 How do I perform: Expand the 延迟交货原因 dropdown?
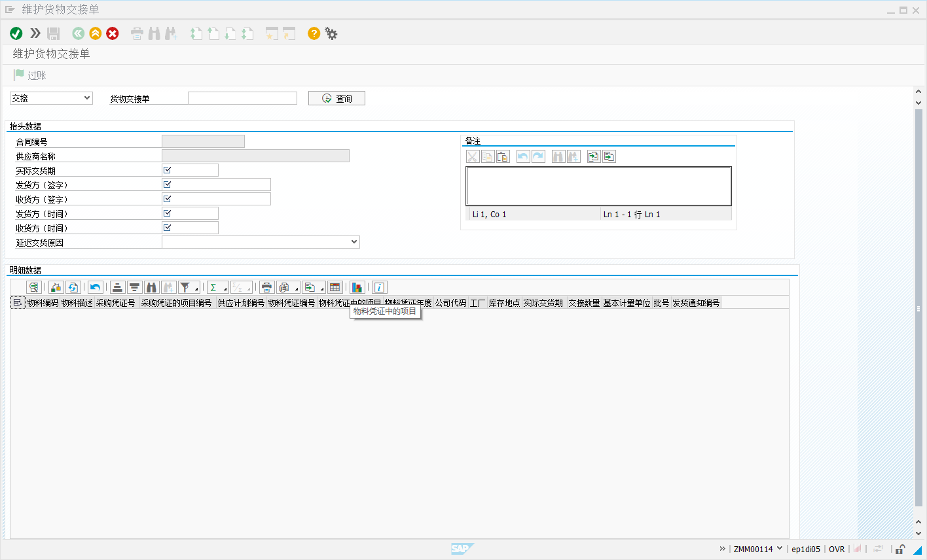pyautogui.click(x=354, y=242)
